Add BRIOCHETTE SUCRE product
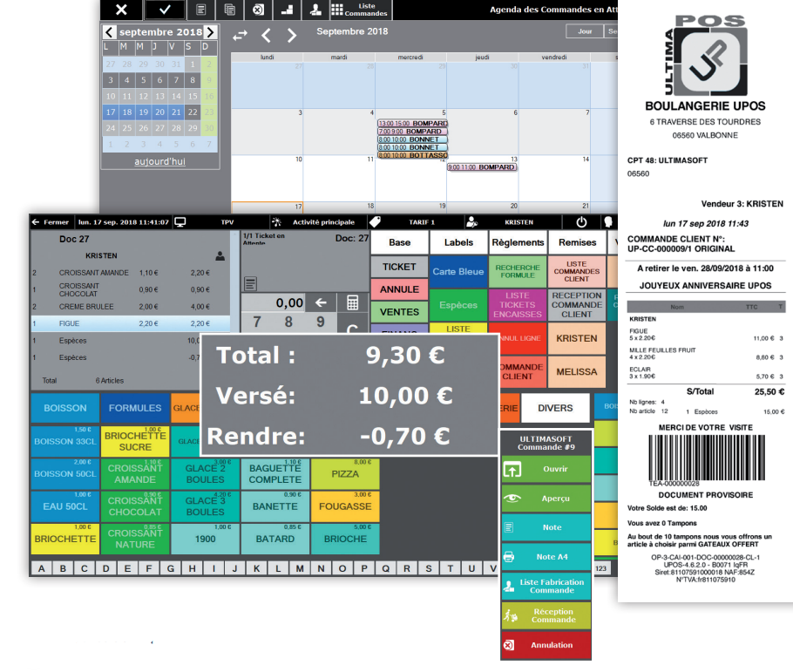Screen dimensions: 793x672 pos(135,441)
